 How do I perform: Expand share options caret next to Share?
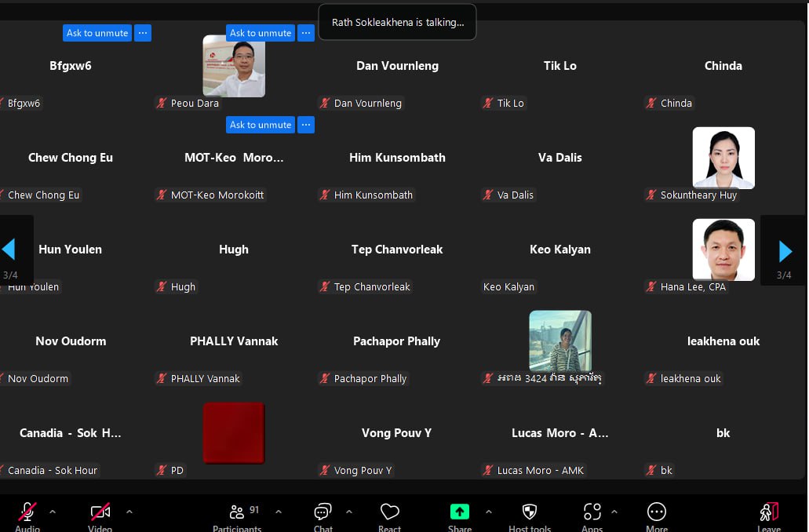coord(489,512)
